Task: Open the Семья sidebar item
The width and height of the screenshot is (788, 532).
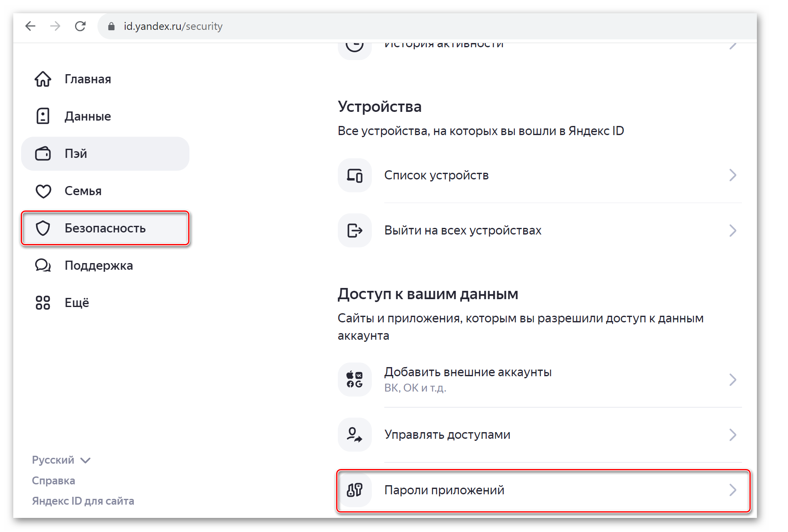Action: tap(105, 191)
